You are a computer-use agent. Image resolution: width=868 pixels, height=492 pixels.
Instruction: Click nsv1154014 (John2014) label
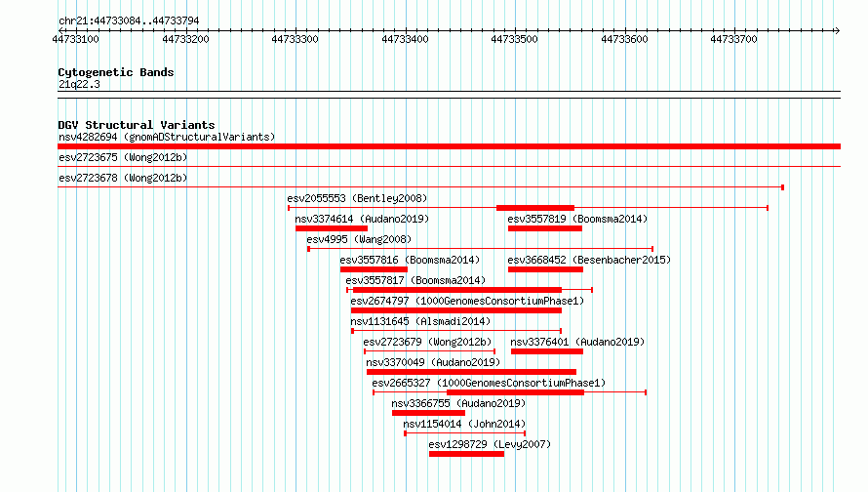[464, 424]
